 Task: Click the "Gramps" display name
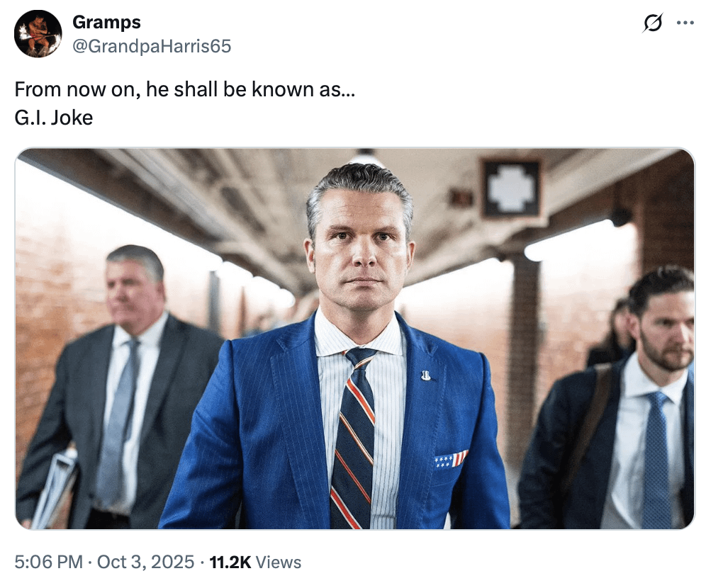[x=106, y=23]
